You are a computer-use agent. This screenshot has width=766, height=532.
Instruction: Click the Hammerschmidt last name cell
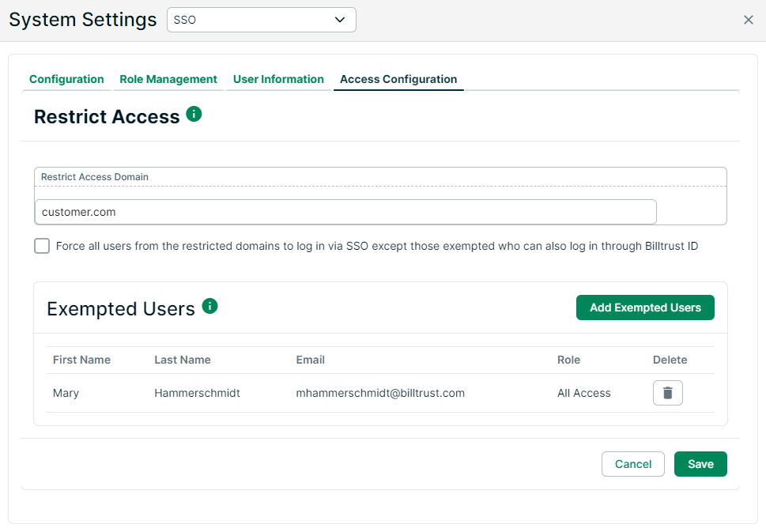click(x=197, y=393)
